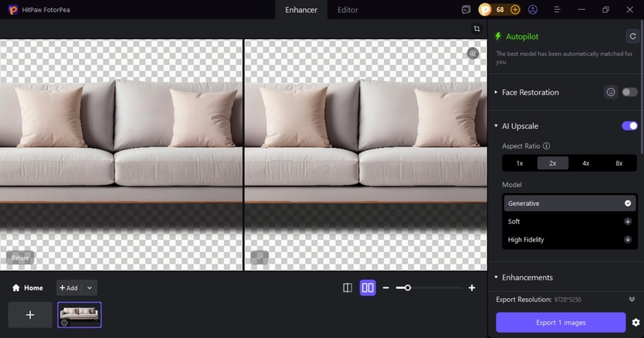Image resolution: width=644 pixels, height=338 pixels.
Task: Click the Add button
Action: [x=69, y=288]
